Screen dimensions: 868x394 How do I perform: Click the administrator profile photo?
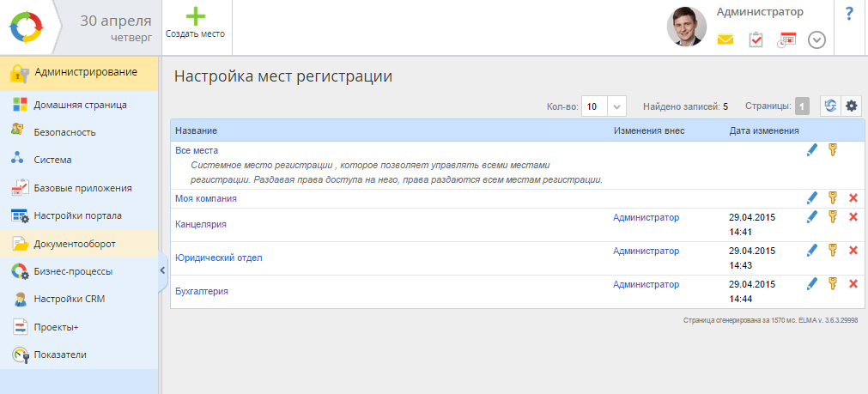click(686, 27)
